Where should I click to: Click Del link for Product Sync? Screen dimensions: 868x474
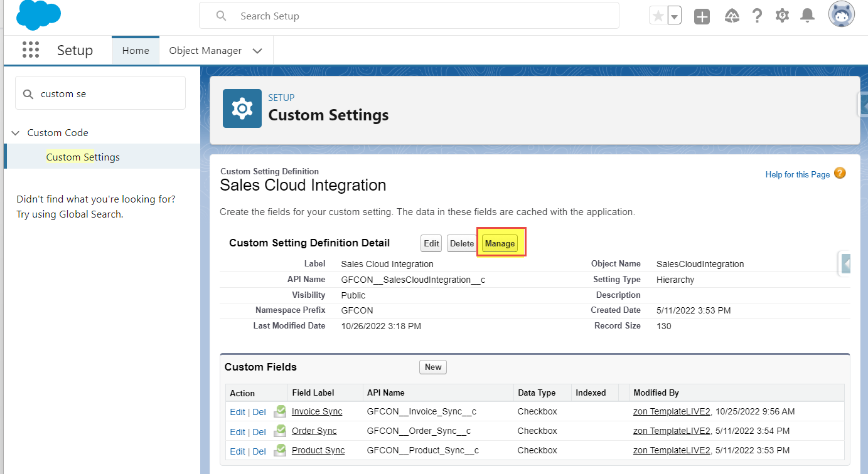(259, 451)
